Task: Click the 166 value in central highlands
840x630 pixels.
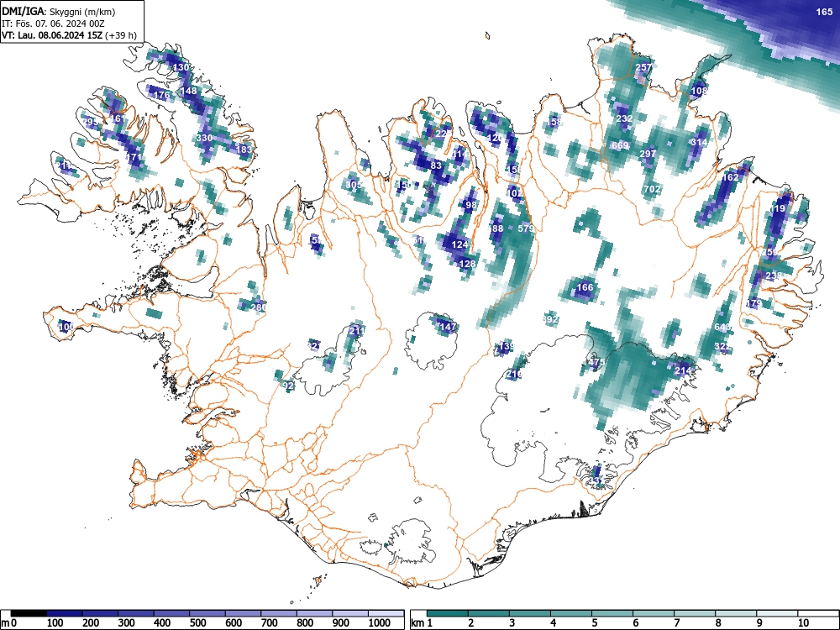Action: 585,287
